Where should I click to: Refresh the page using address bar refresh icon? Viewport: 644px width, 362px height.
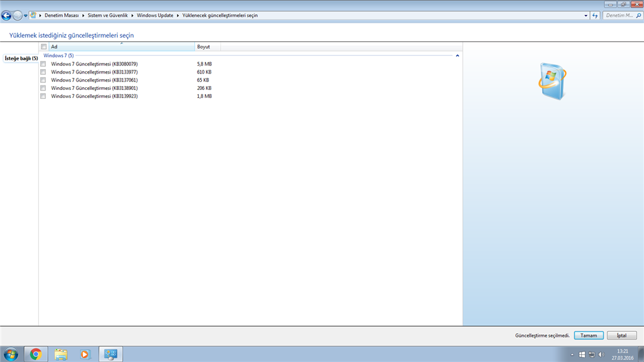click(595, 16)
